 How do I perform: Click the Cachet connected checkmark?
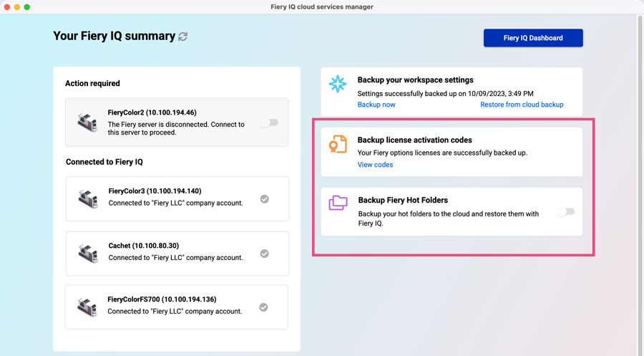(264, 253)
